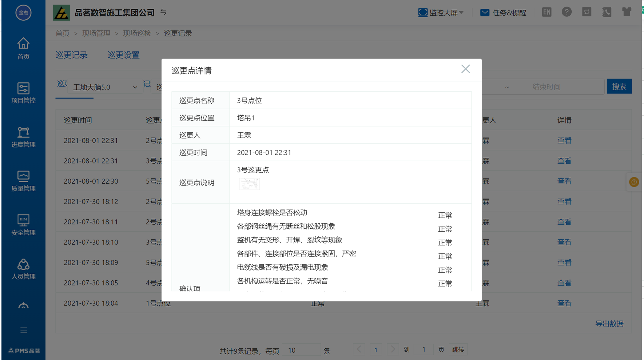Image resolution: width=644 pixels, height=360 pixels.
Task: Select the dialog value 3号点位
Action: 250,101
